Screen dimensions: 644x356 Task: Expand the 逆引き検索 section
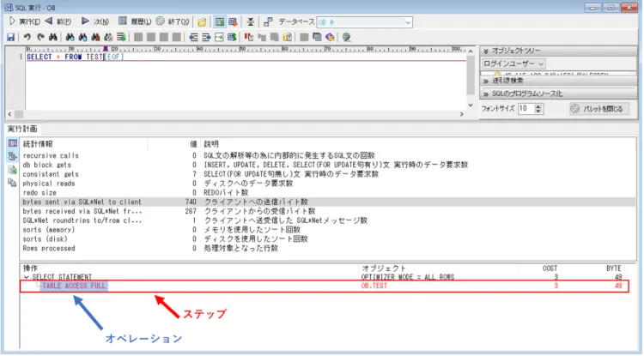558,81
